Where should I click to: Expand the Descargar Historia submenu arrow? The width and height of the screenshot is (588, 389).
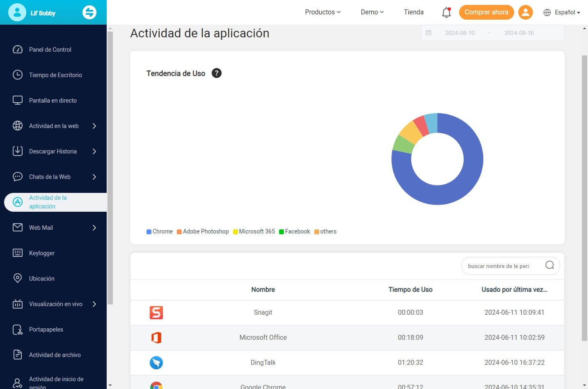(94, 151)
